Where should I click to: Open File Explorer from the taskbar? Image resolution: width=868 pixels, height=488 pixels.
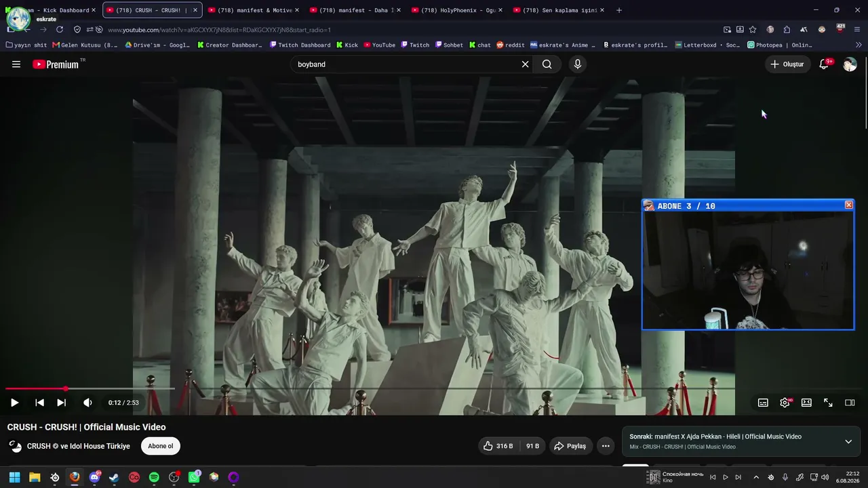pyautogui.click(x=35, y=477)
